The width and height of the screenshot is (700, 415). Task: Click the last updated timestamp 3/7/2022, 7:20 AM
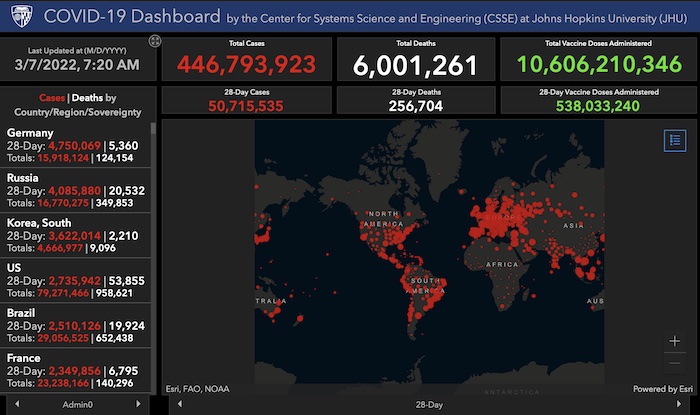point(77,65)
